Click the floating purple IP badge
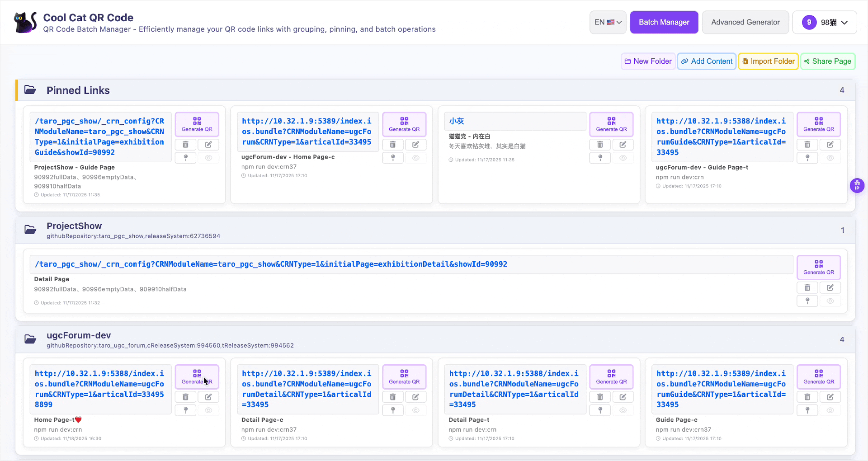This screenshot has height=461, width=868. [857, 186]
